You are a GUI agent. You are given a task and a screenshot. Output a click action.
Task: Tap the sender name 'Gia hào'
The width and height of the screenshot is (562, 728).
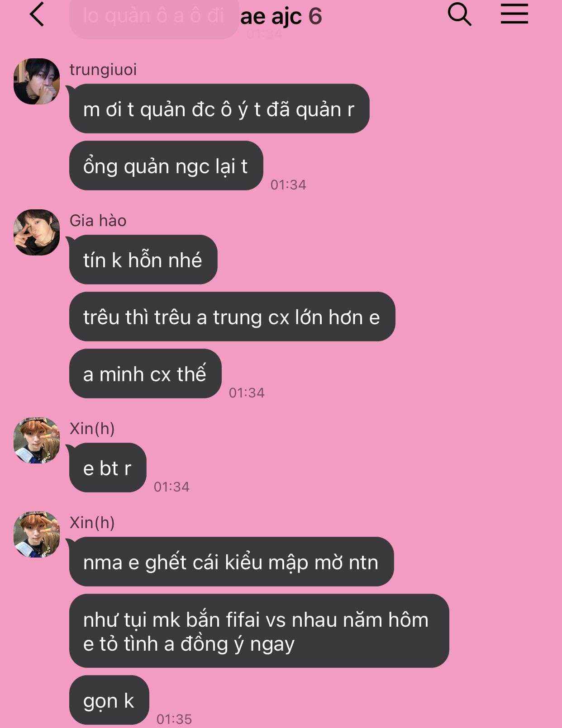click(x=98, y=221)
